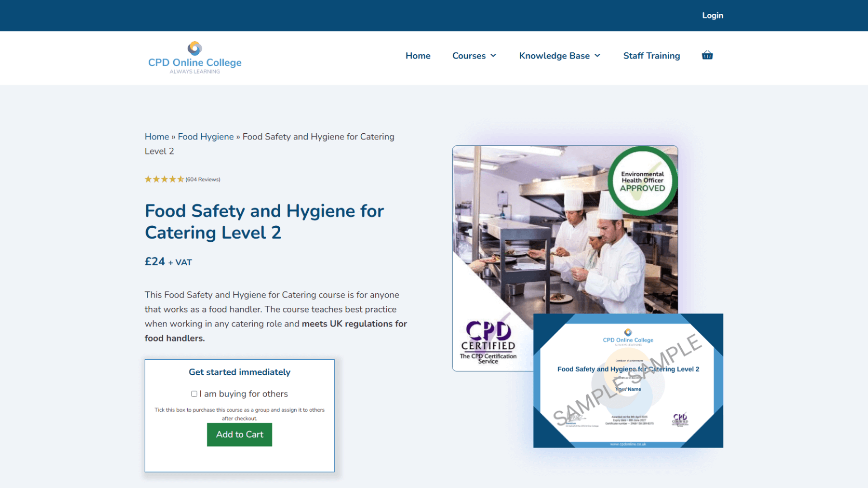Click the Environmental Health Officer Approved badge
Image resolution: width=868 pixels, height=488 pixels.
(x=642, y=181)
